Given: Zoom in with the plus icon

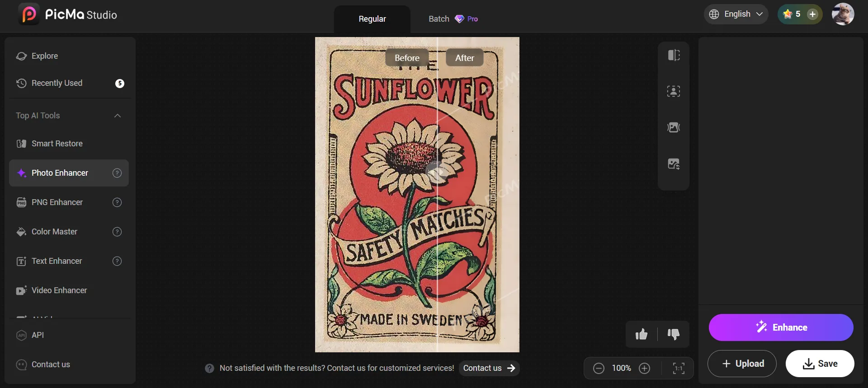Looking at the screenshot, I should pyautogui.click(x=645, y=368).
